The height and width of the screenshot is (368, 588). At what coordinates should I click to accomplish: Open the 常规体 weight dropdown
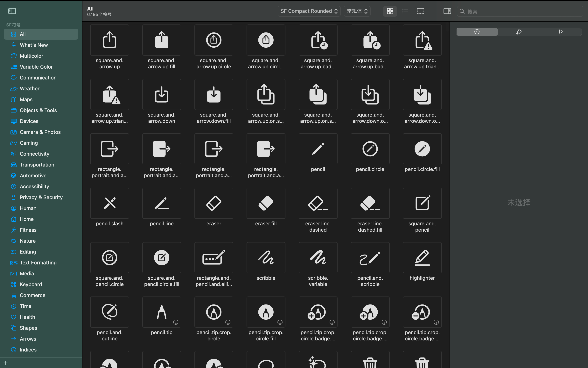tap(357, 11)
